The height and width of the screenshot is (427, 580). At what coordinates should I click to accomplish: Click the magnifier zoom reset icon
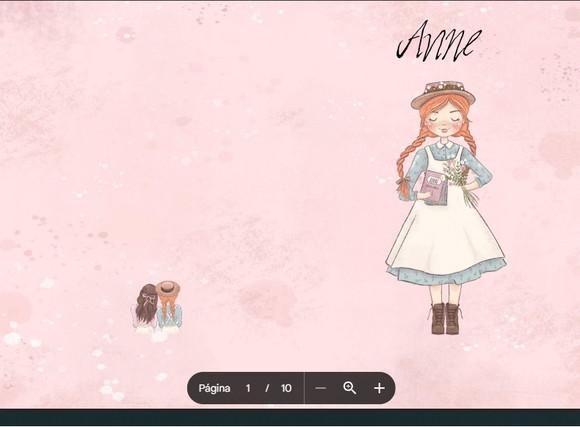pos(350,388)
